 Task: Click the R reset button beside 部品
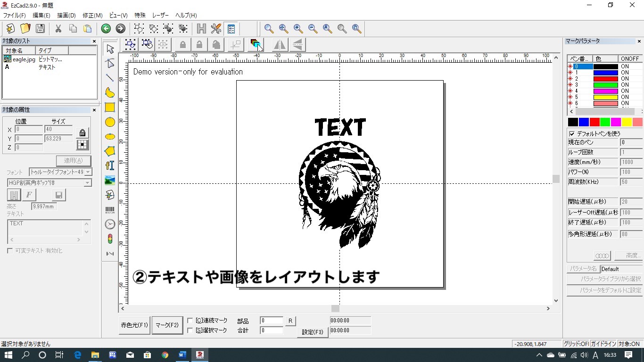pos(290,321)
